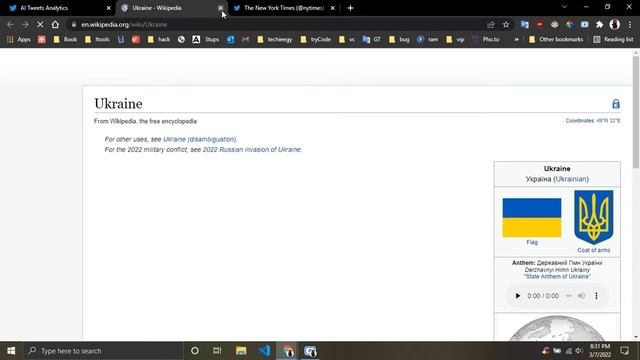
Task: Open Windows Task View
Action: pyautogui.click(x=217, y=351)
